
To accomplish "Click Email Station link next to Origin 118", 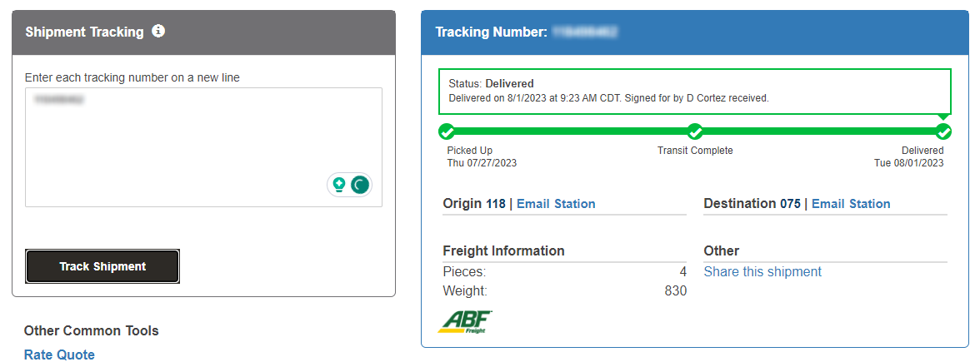I will click(x=556, y=204).
